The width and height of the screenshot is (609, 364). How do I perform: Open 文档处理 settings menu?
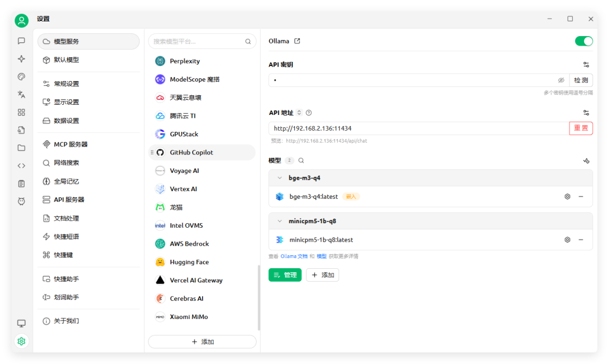89,218
